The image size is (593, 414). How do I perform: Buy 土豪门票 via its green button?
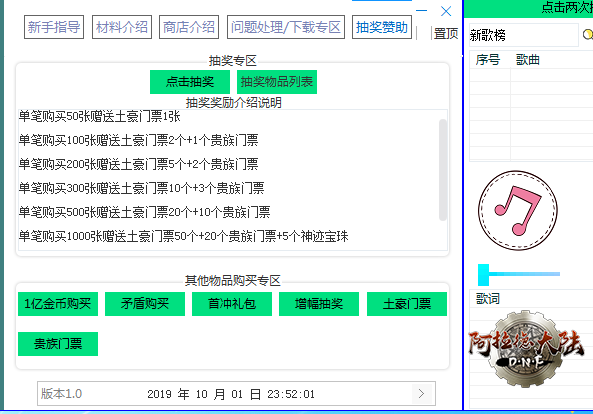click(x=407, y=304)
